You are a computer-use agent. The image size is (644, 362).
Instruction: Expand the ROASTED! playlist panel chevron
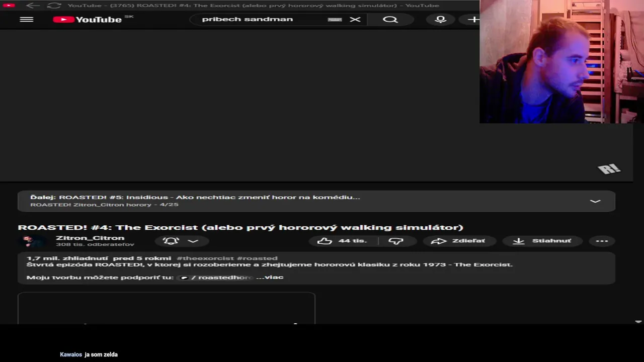pos(595,201)
